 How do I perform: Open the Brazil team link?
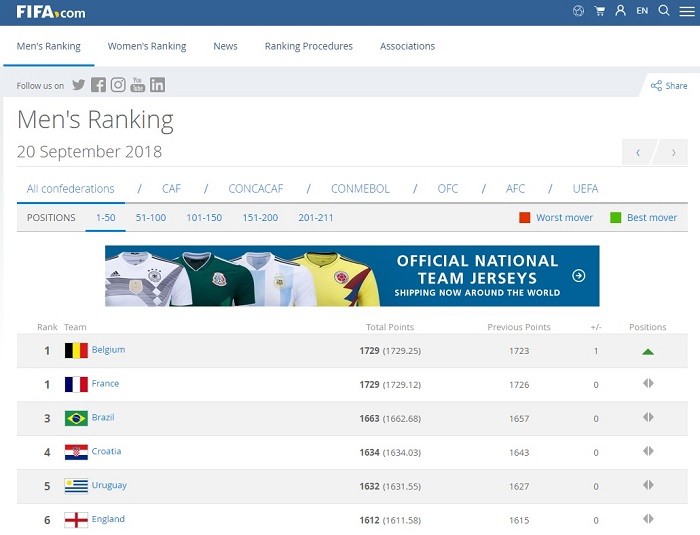click(x=103, y=418)
